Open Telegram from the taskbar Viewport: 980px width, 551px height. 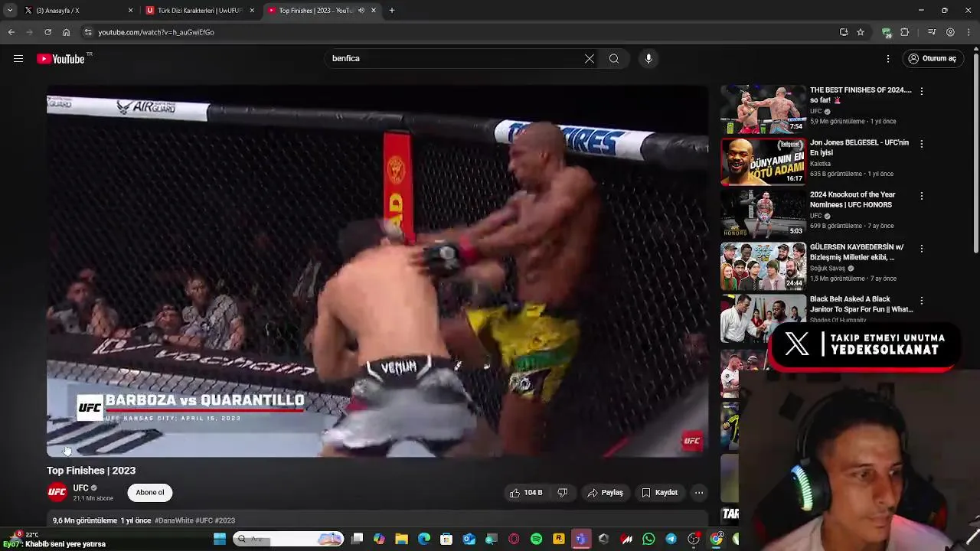pyautogui.click(x=671, y=540)
